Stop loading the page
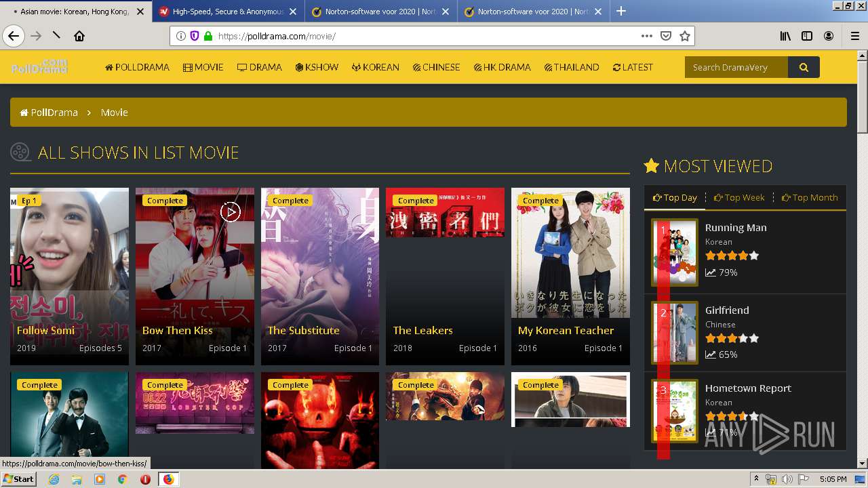Screen dimensions: 868x488 click(56, 36)
